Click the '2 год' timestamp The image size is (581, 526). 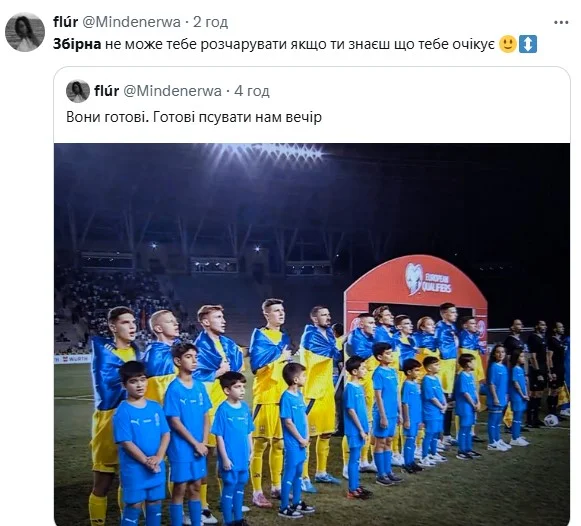click(210, 22)
